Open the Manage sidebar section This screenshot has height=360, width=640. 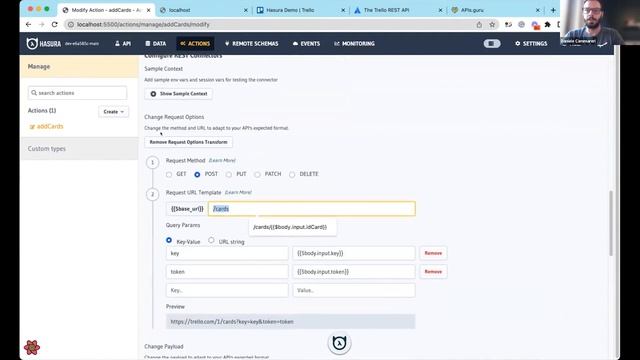(x=79, y=67)
